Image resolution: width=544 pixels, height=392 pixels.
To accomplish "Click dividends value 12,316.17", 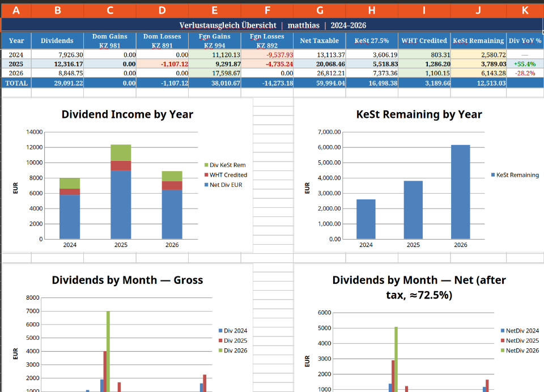I will pos(58,64).
